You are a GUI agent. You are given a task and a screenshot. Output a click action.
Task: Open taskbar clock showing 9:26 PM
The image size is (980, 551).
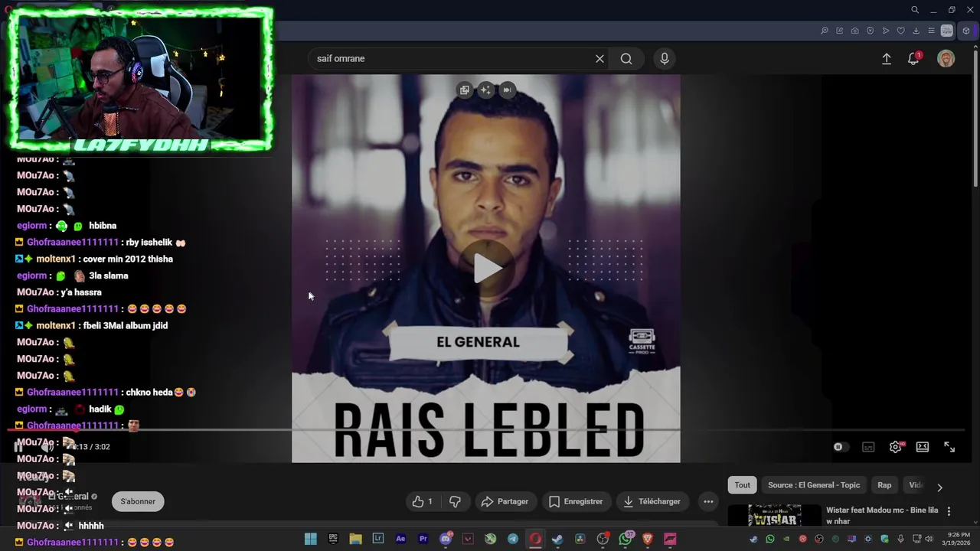[959, 539]
